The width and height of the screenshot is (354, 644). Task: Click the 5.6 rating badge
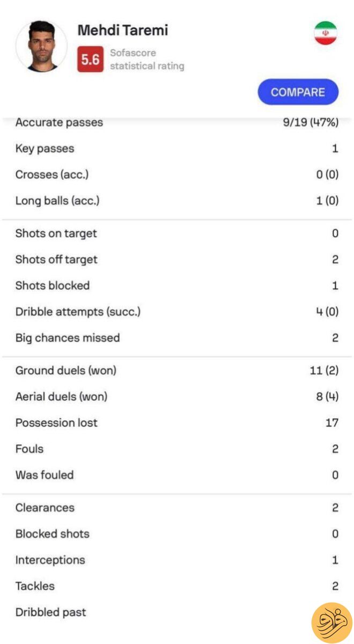pyautogui.click(x=90, y=60)
